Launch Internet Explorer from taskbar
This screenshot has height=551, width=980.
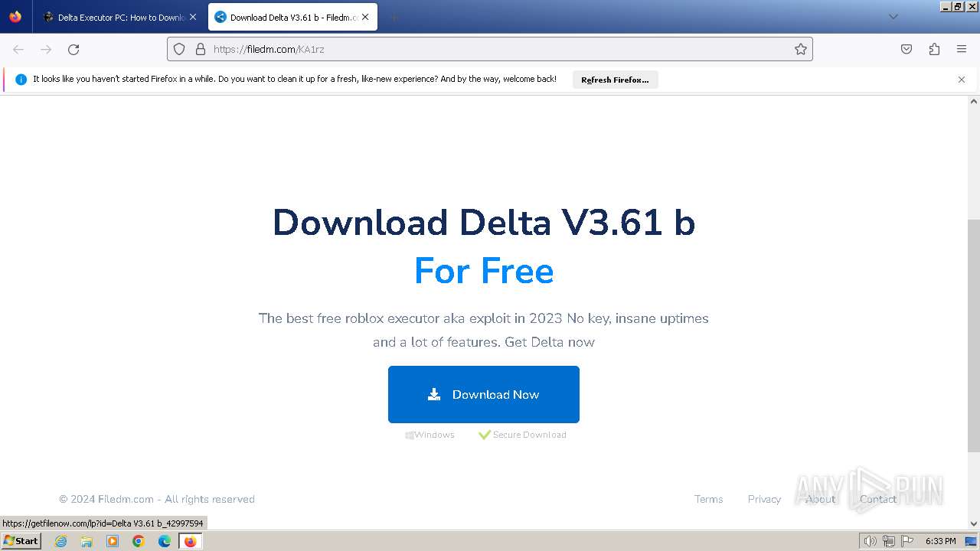(x=61, y=541)
